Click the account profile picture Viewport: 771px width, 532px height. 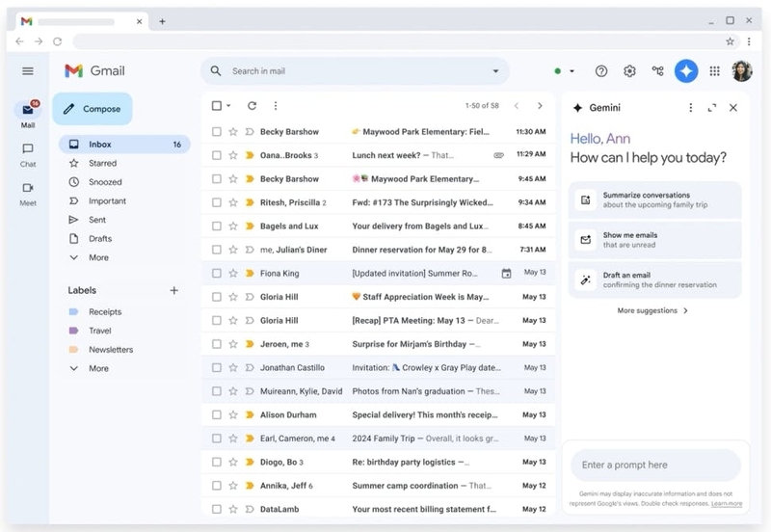742,71
